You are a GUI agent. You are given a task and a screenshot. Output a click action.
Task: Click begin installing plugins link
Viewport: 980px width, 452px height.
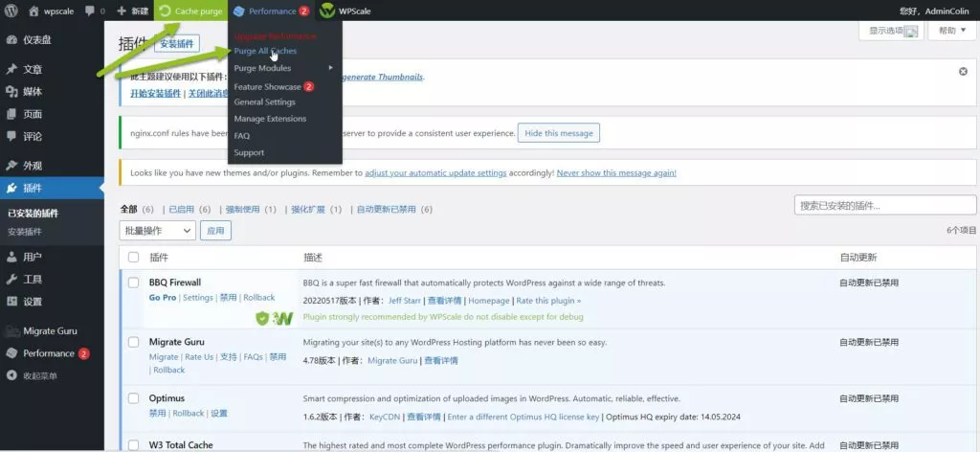(156, 93)
